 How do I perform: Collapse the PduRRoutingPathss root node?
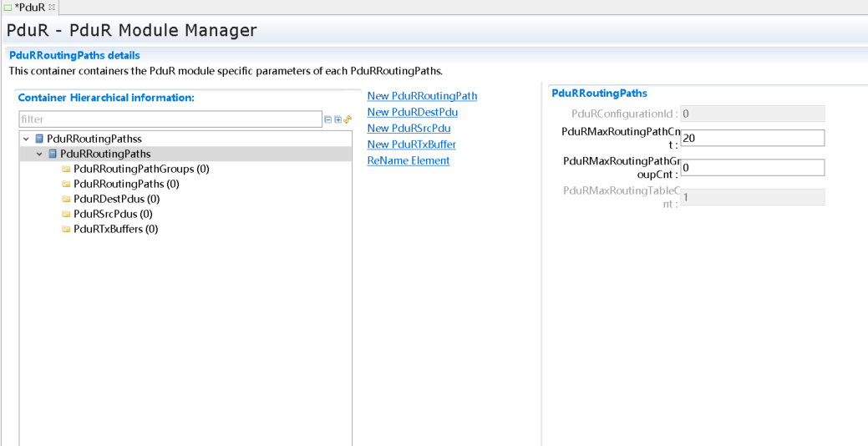(x=26, y=139)
